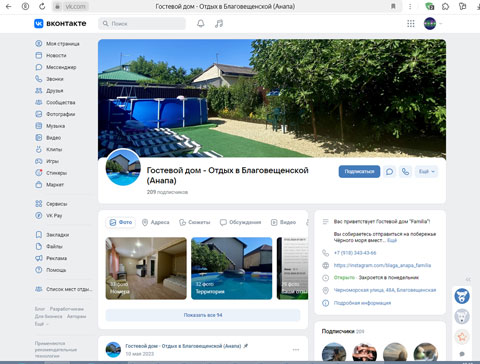This screenshot has width=480, height=364.
Task: Open the Подписчики block header
Action: pyautogui.click(x=343, y=331)
